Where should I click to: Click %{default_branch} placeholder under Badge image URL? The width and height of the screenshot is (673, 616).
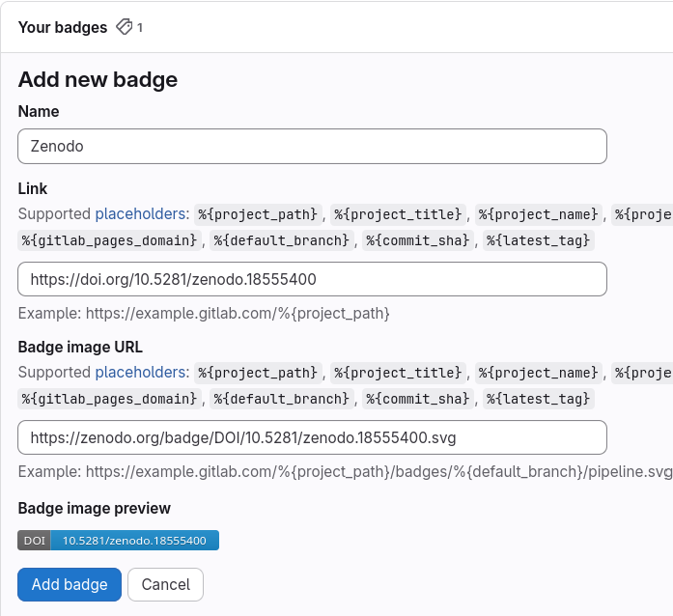(282, 399)
